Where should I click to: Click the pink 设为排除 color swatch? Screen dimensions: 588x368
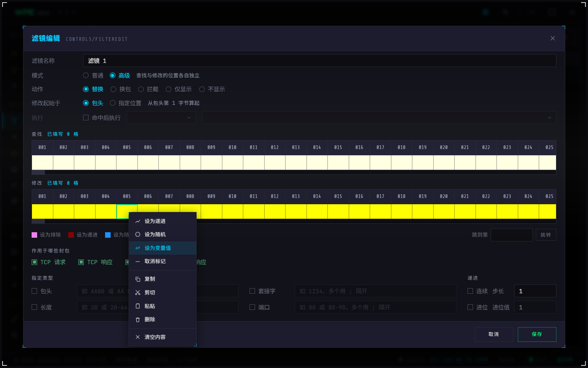coord(35,235)
